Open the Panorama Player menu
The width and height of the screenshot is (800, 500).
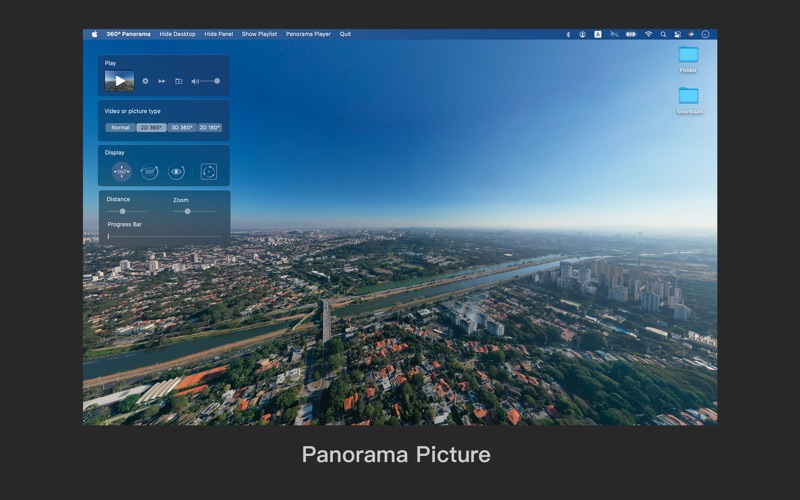click(308, 34)
